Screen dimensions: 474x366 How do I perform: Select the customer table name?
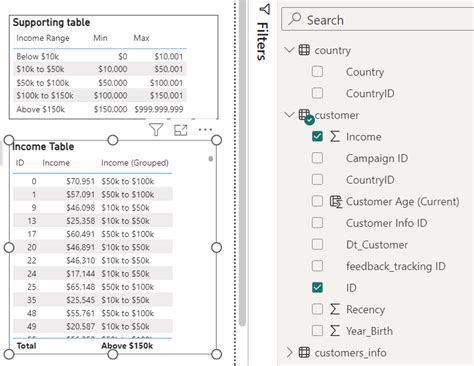[x=337, y=115]
